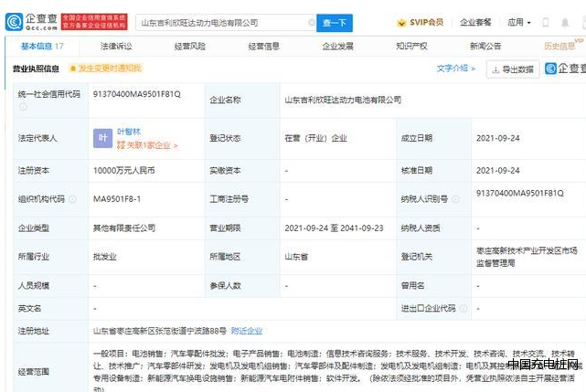Select region value 山东省
Viewport: 586px width, 392px height.
point(296,257)
